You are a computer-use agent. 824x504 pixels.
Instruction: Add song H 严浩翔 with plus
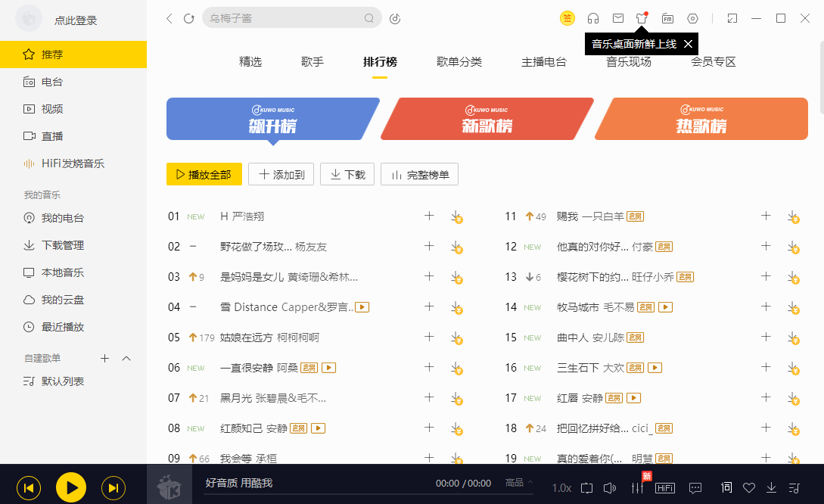point(429,216)
